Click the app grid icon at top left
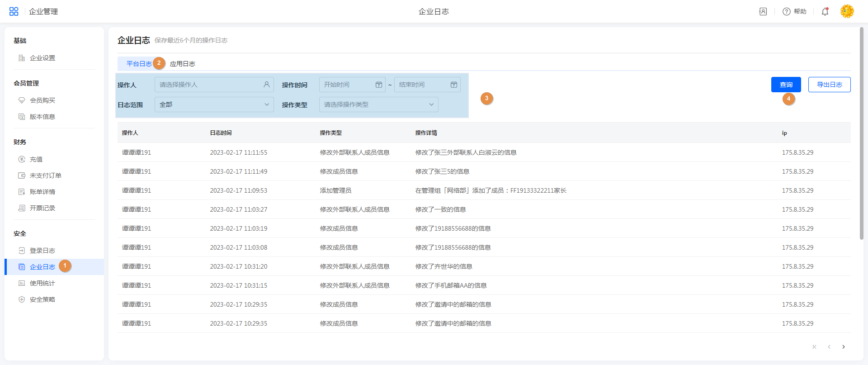The image size is (868, 365). (14, 11)
